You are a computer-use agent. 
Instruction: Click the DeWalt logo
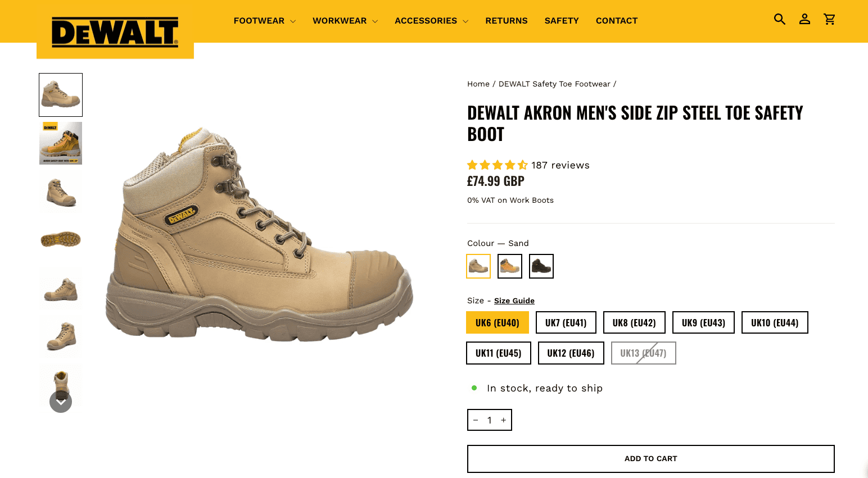115,31
